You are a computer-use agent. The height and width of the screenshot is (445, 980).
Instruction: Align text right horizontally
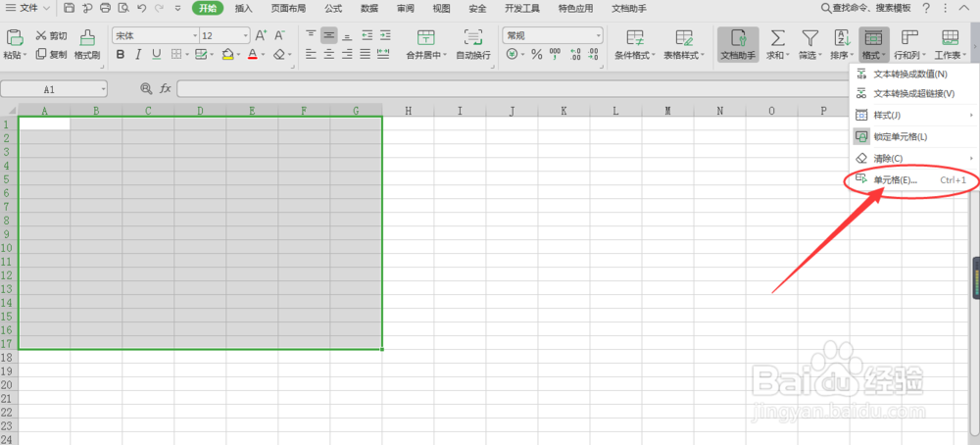348,54
